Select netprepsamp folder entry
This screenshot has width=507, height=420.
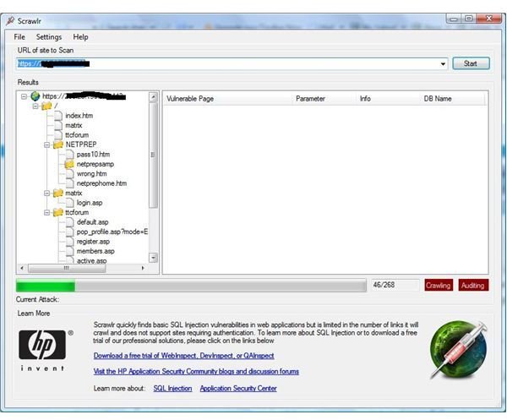click(95, 164)
